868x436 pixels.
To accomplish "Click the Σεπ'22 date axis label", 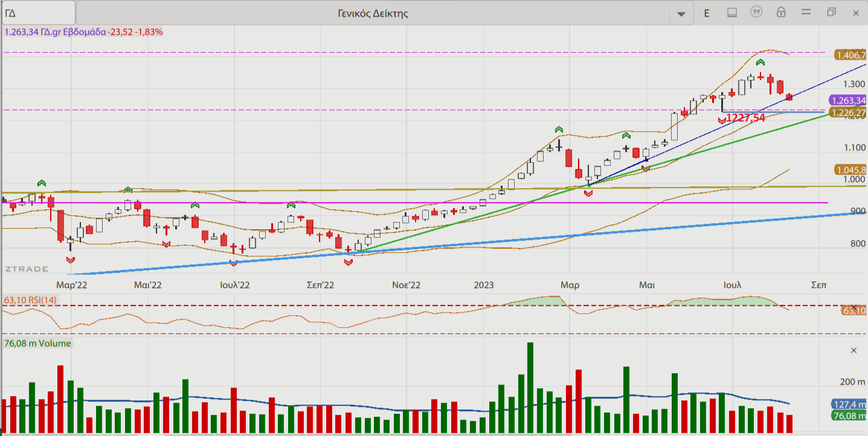I will (321, 284).
